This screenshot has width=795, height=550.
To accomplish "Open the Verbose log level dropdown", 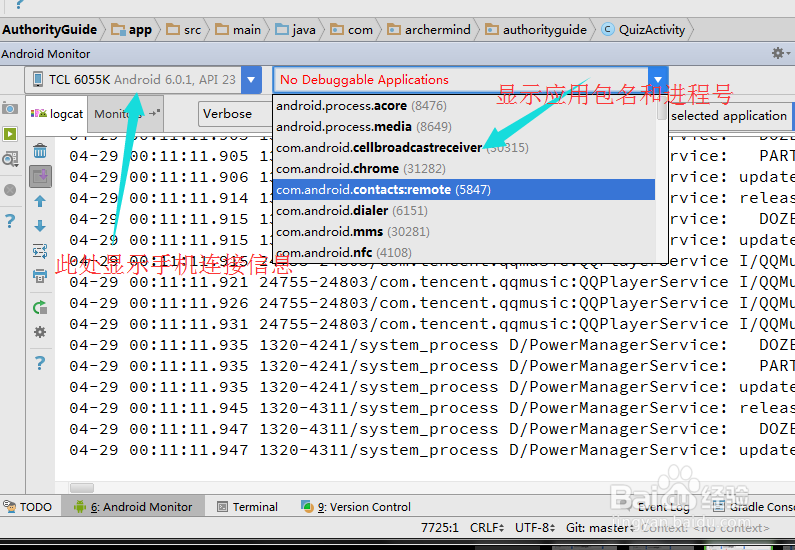I will [x=235, y=114].
